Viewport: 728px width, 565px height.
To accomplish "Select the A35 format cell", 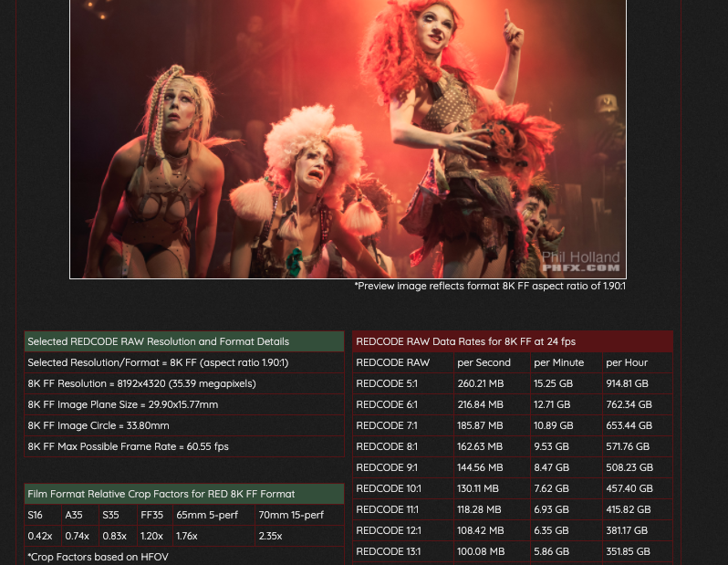I will [x=80, y=515].
